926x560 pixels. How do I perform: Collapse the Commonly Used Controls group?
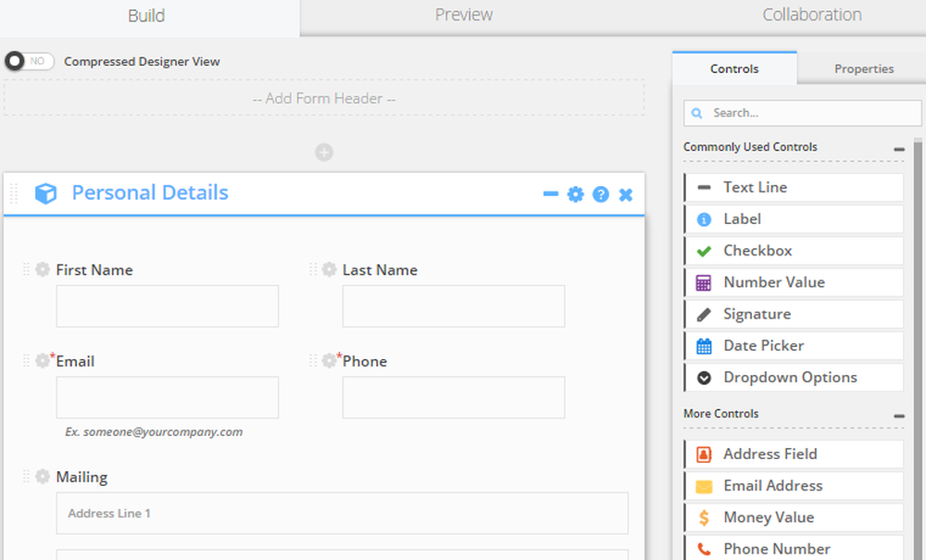[899, 149]
